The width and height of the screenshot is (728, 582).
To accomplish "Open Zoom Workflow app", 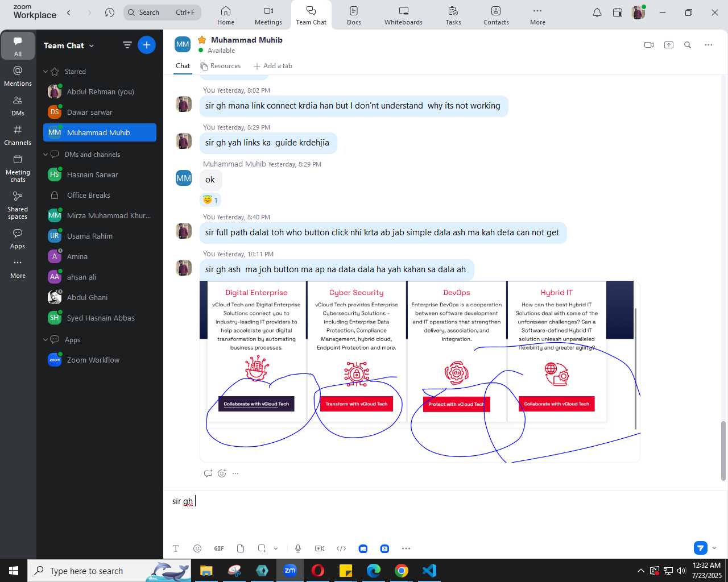I will 100,360.
